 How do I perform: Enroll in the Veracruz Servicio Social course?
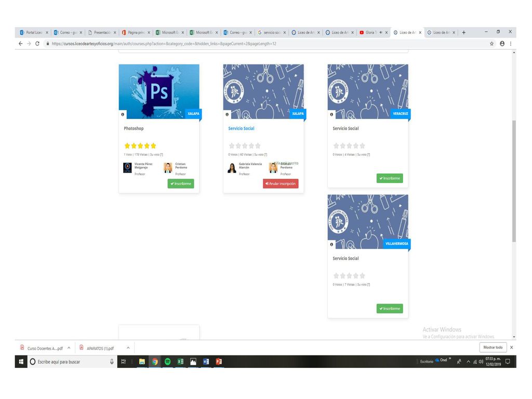point(390,178)
